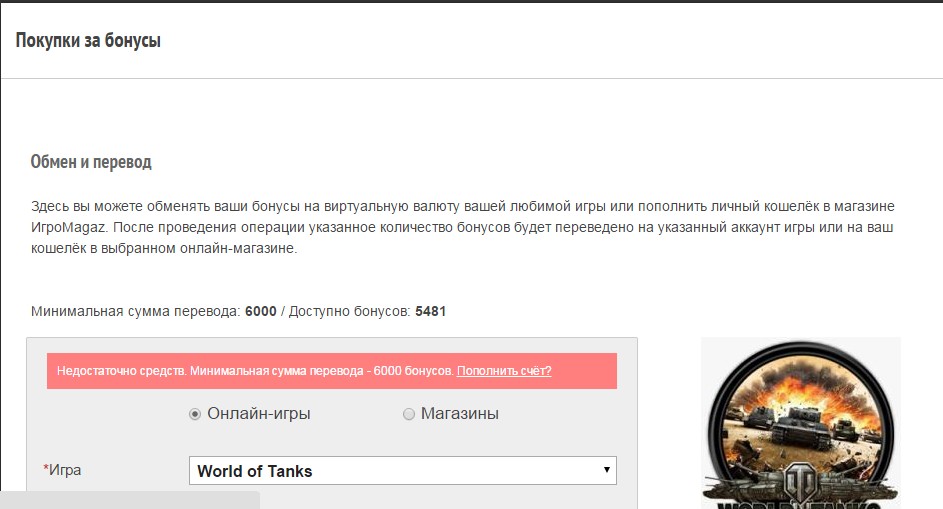The width and height of the screenshot is (943, 509).
Task: Click the available bonuses value 5481
Action: tap(430, 311)
